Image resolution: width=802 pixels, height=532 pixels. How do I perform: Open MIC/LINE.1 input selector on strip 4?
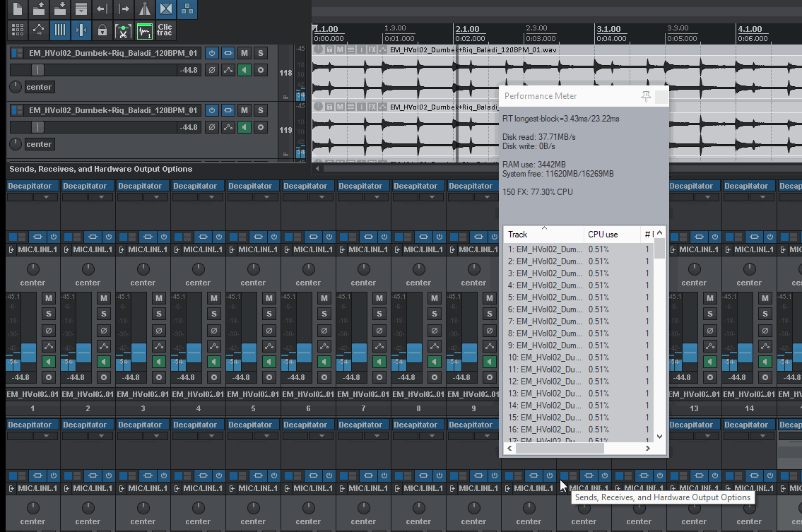tap(203, 249)
